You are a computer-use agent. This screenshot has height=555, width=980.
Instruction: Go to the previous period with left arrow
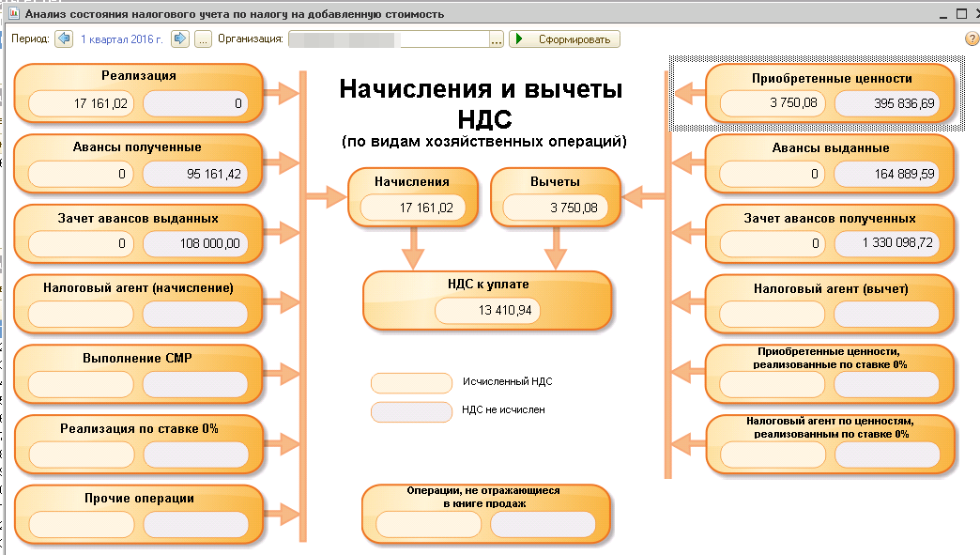(x=63, y=39)
